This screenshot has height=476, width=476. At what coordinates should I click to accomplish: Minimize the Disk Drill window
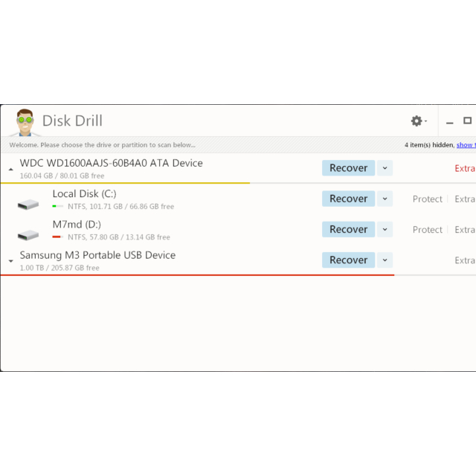(x=449, y=121)
